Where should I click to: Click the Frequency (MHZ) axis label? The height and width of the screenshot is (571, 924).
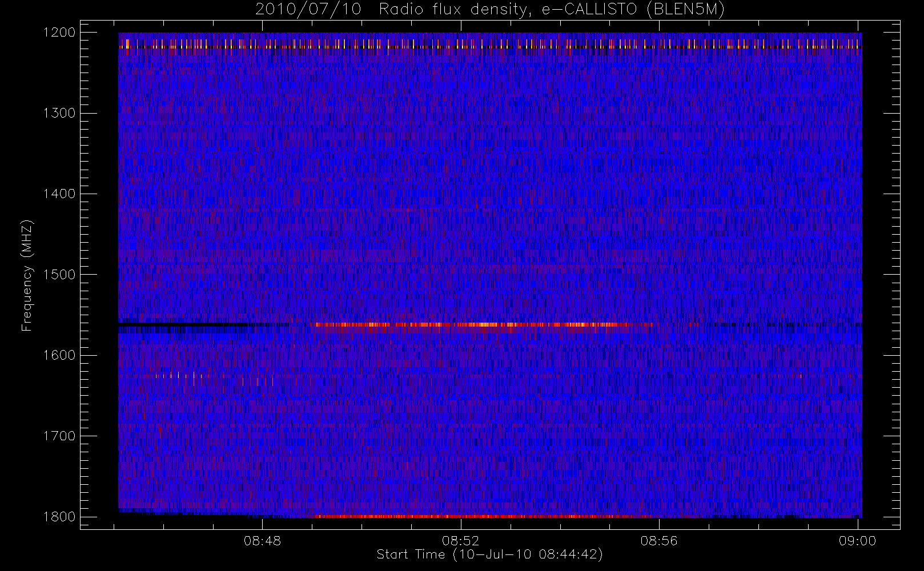pos(27,275)
